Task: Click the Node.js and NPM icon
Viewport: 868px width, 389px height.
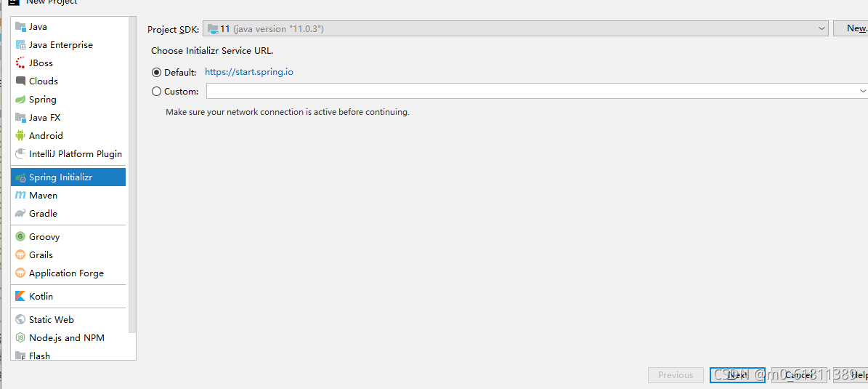Action: click(x=20, y=337)
